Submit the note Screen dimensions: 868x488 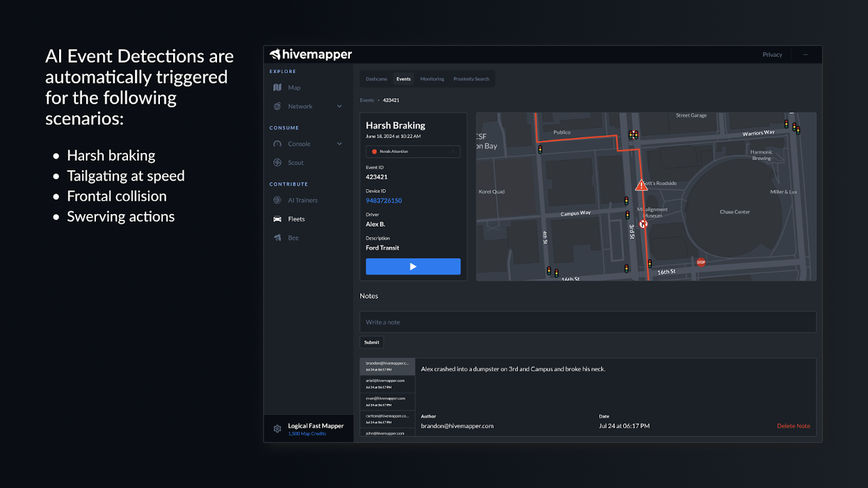point(371,342)
